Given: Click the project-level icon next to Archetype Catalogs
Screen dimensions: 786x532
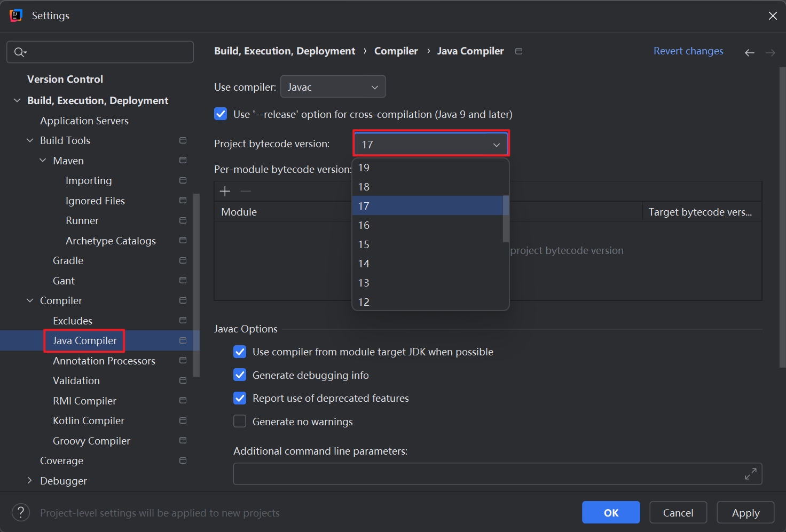Looking at the screenshot, I should coord(183,240).
